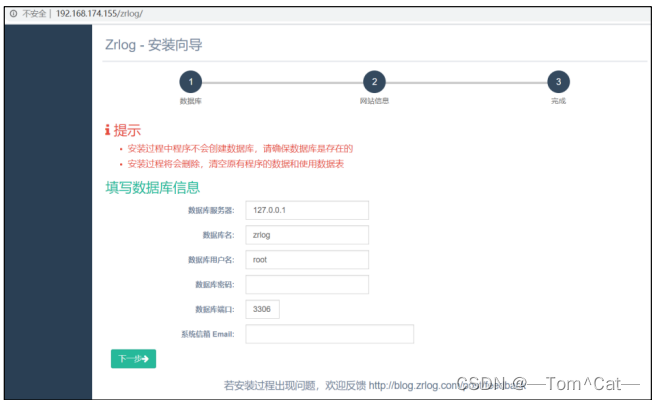
Task: Click the 数据库服务器 label
Action: point(211,210)
